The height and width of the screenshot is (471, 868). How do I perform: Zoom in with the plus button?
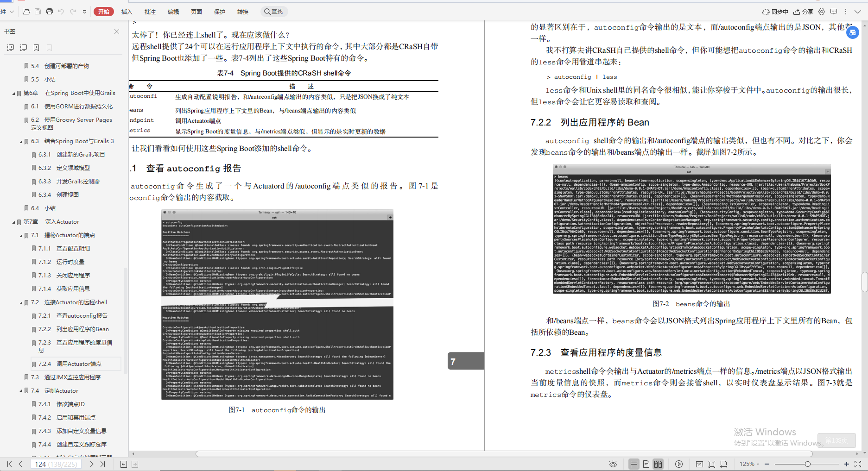click(x=847, y=464)
